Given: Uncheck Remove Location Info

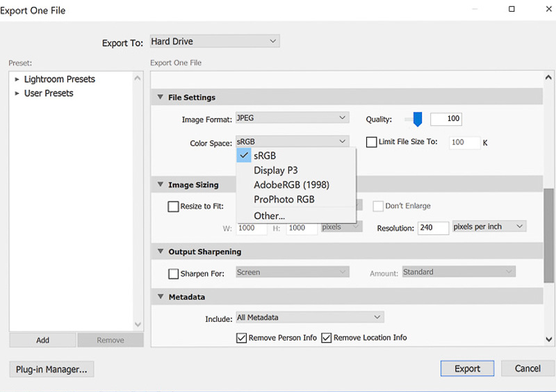Looking at the screenshot, I should click(326, 338).
